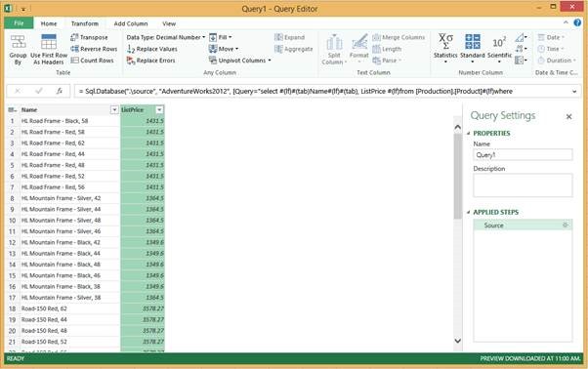Select 'HL Road Frame - Black, 58' cell
This screenshot has height=369, width=588.
click(x=69, y=121)
